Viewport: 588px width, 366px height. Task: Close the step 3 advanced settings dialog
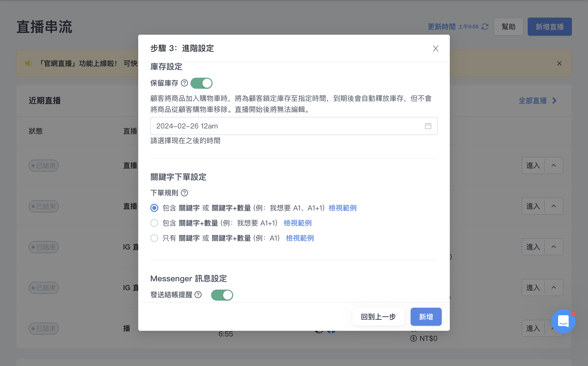click(435, 49)
